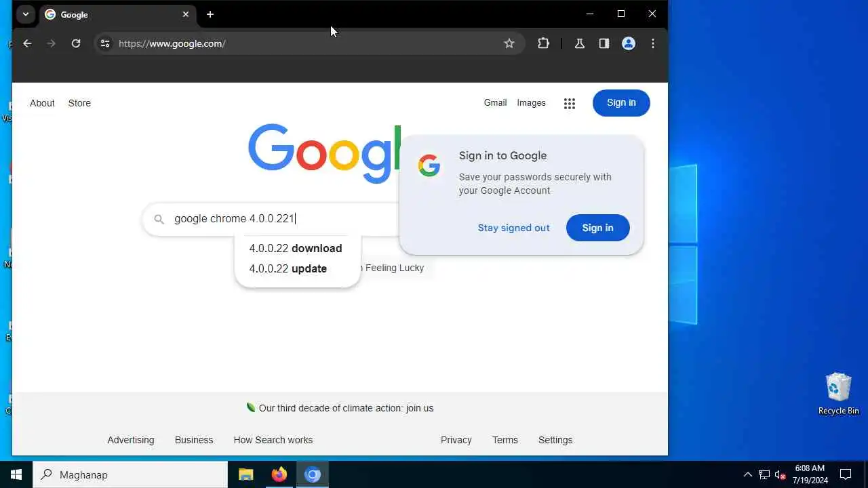Click I'm Feeling Lucky button
The image size is (868, 488).
pyautogui.click(x=394, y=268)
